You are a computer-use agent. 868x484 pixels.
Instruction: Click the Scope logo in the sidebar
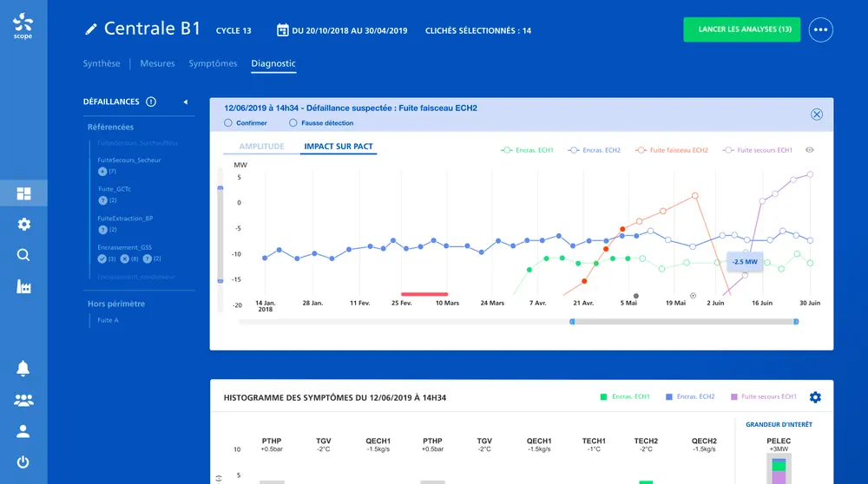(x=23, y=27)
